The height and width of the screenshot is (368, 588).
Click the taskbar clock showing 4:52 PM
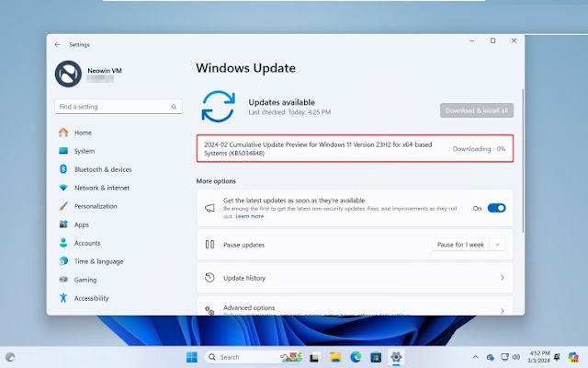539,357
